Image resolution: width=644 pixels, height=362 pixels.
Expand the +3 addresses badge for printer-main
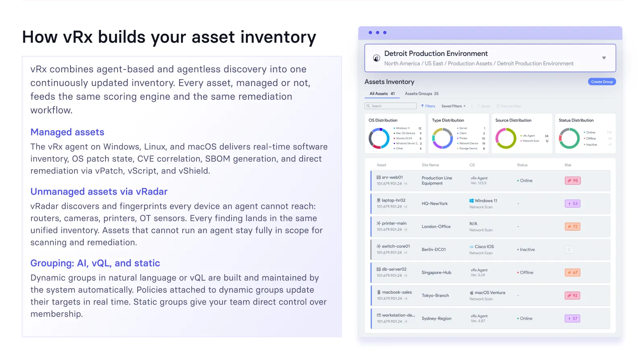(406, 230)
